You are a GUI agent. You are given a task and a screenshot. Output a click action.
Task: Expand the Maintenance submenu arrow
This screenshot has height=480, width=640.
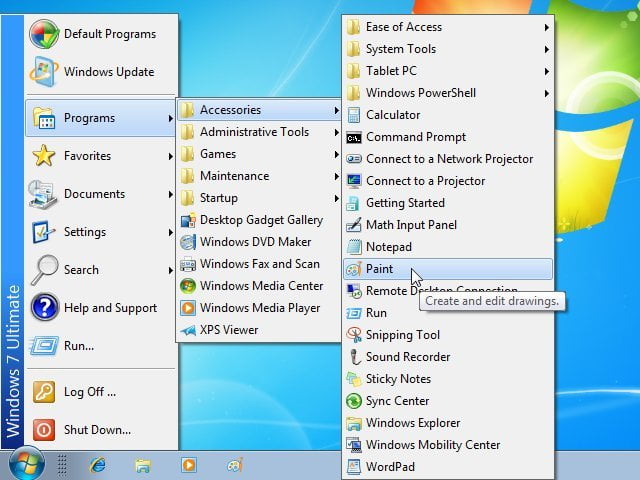coord(336,176)
